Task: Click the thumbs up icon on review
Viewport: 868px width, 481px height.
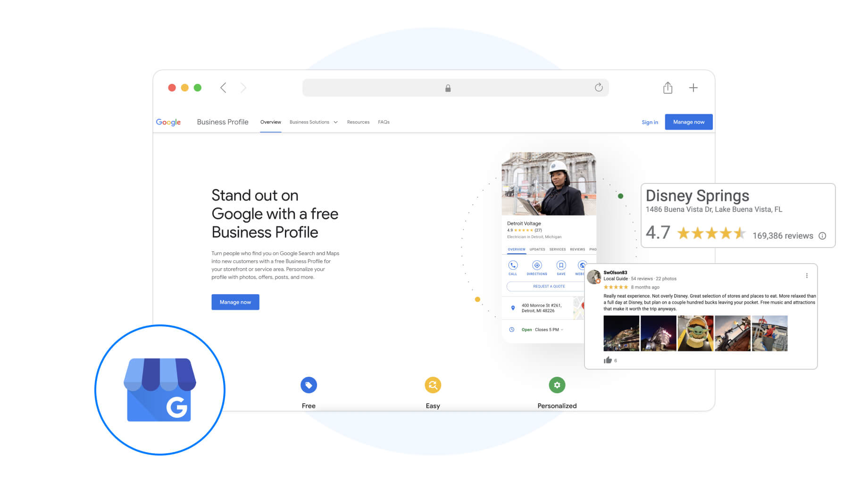Action: pyautogui.click(x=608, y=360)
